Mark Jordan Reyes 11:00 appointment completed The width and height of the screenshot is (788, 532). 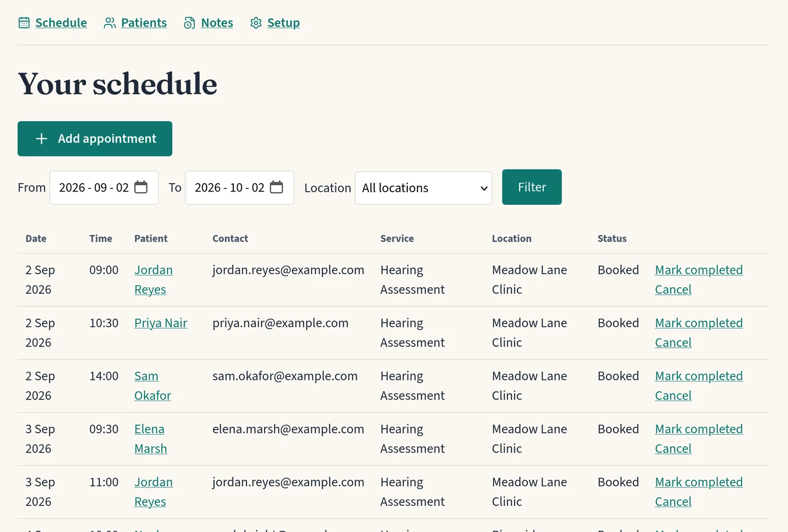pos(699,483)
